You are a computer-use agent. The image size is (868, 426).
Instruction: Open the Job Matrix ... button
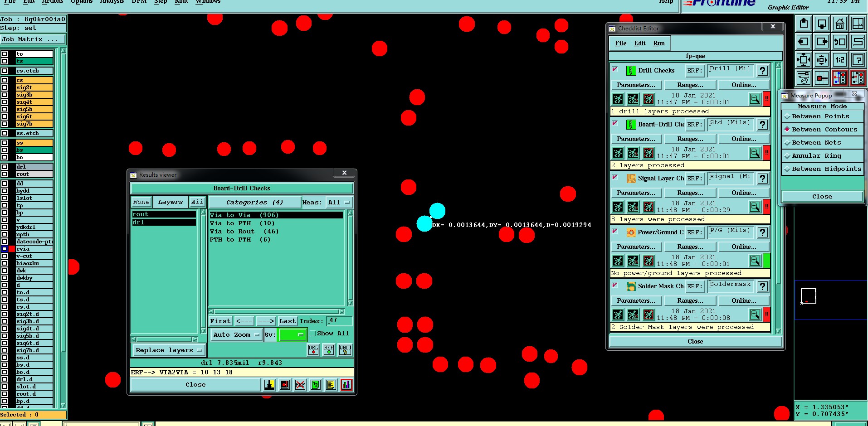33,39
